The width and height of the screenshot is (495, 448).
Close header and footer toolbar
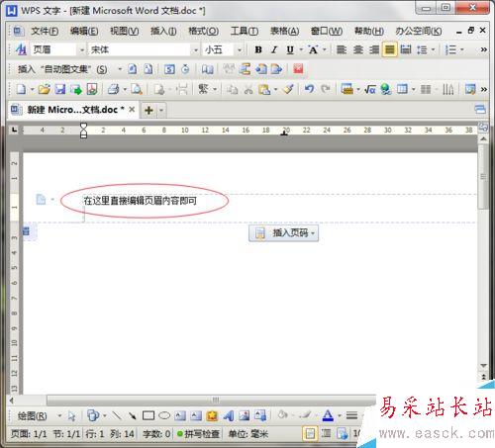tap(298, 69)
